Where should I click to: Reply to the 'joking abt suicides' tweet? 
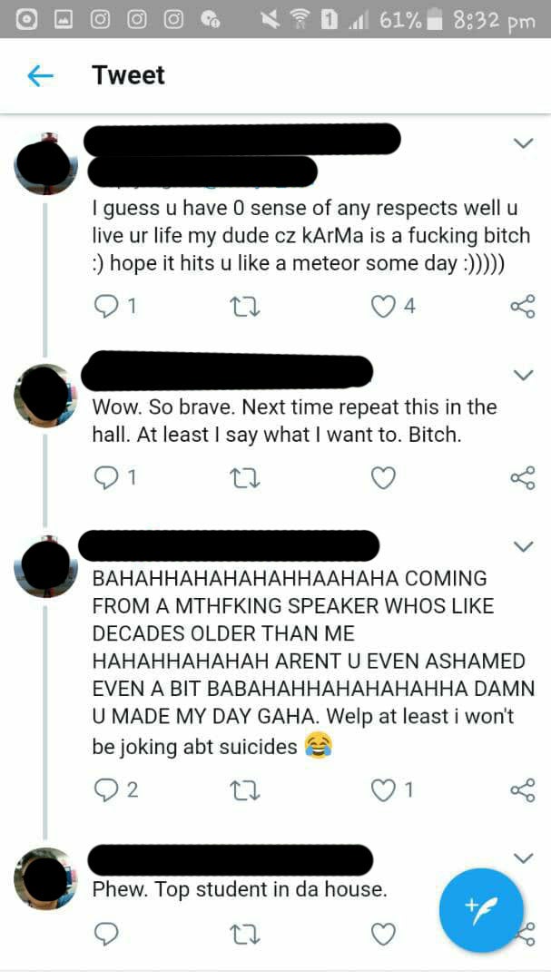[107, 790]
